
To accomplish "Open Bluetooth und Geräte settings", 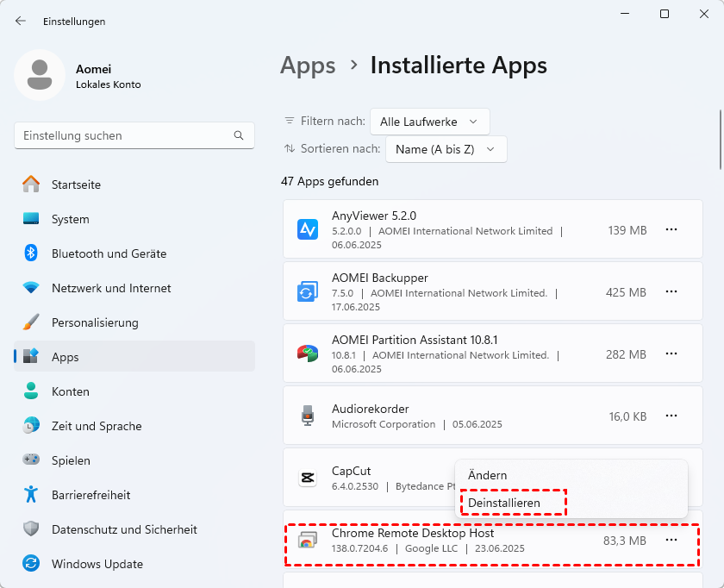I will [x=109, y=253].
